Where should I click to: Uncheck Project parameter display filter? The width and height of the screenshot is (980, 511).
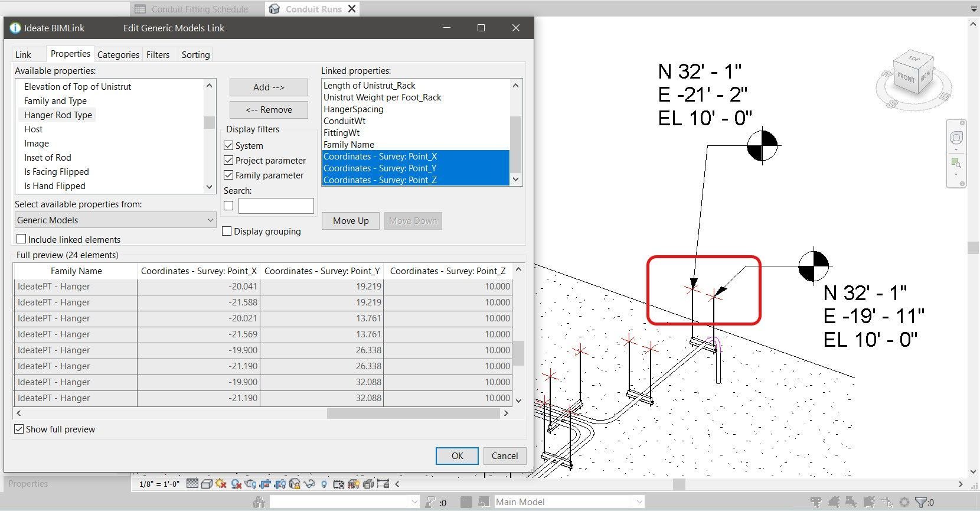pyautogui.click(x=228, y=160)
